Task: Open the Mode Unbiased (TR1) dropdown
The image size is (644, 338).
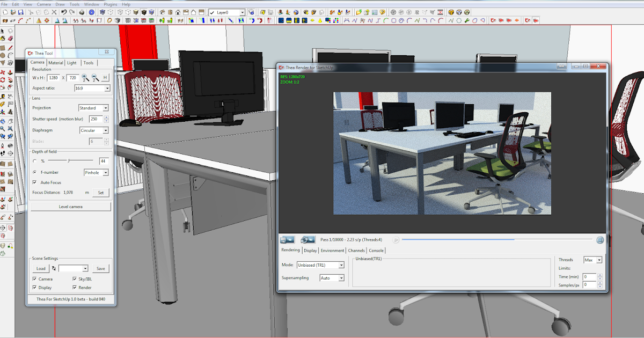Action: tap(320, 265)
